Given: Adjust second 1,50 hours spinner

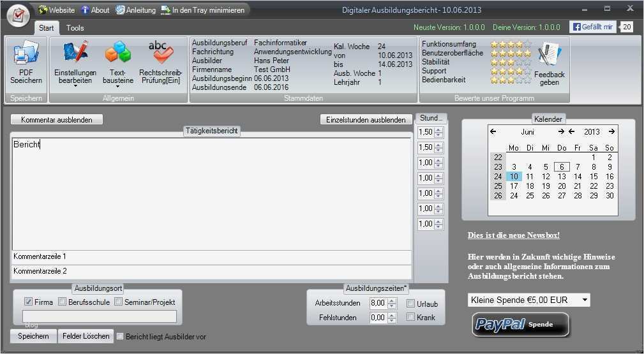Looking at the screenshot, I should click(x=438, y=147).
